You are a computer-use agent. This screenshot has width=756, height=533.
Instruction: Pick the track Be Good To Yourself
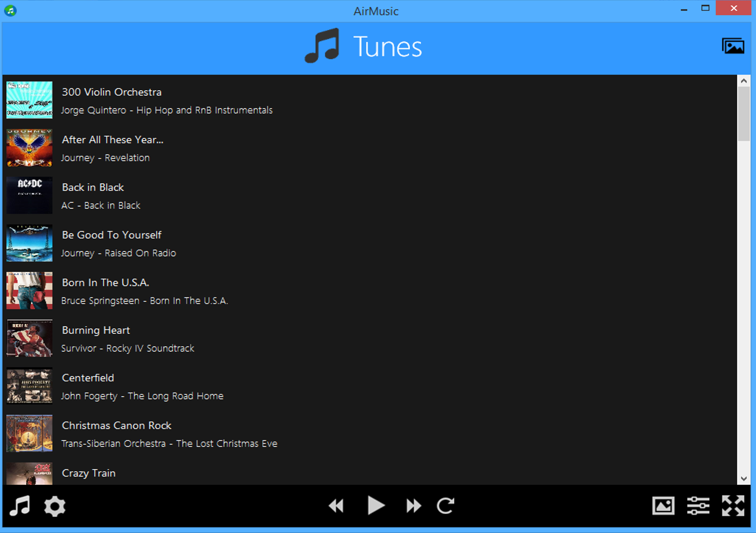(x=112, y=235)
